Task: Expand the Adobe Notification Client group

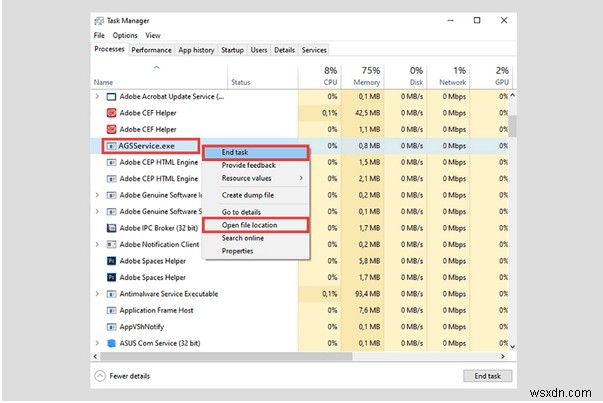Action: 97,245
